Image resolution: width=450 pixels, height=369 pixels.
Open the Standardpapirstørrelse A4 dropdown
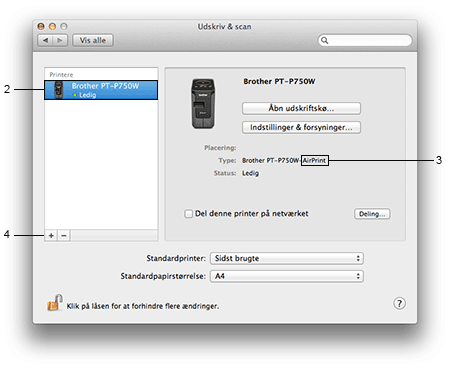tap(287, 276)
